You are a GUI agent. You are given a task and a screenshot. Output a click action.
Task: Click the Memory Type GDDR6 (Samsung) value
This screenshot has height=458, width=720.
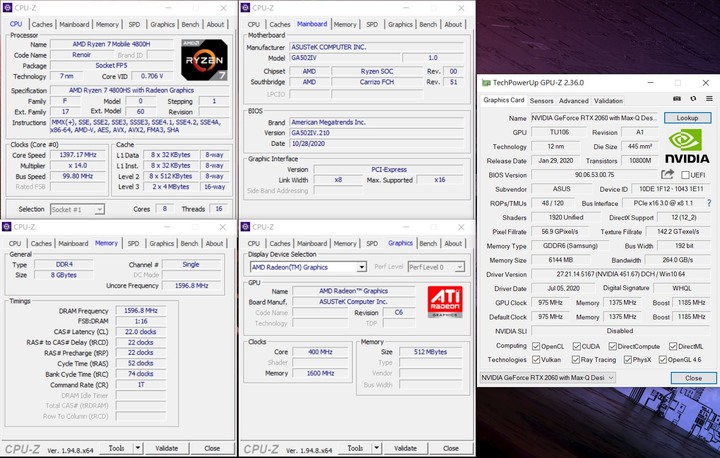click(570, 246)
